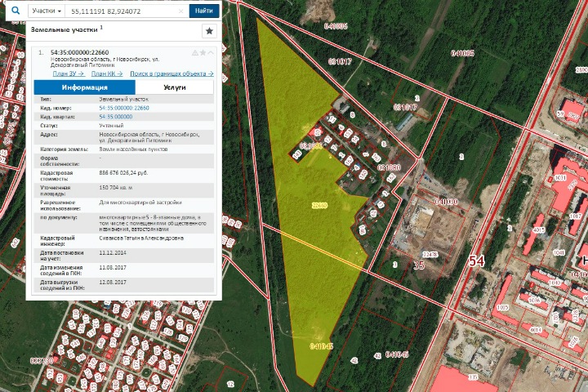Screen dimensions: 588x392
Task: Open the Участки search type dropdown
Action: [x=47, y=11]
